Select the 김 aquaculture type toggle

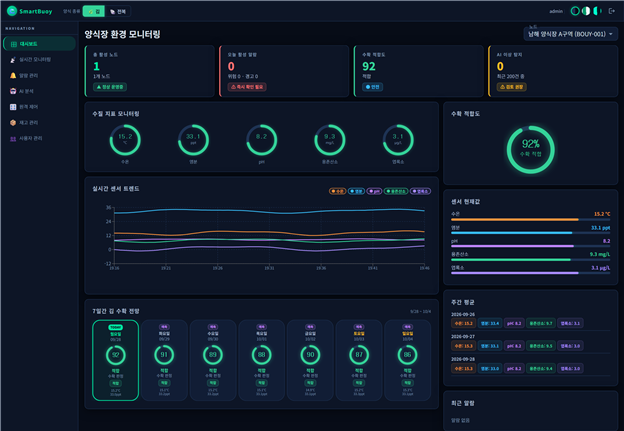coord(94,12)
